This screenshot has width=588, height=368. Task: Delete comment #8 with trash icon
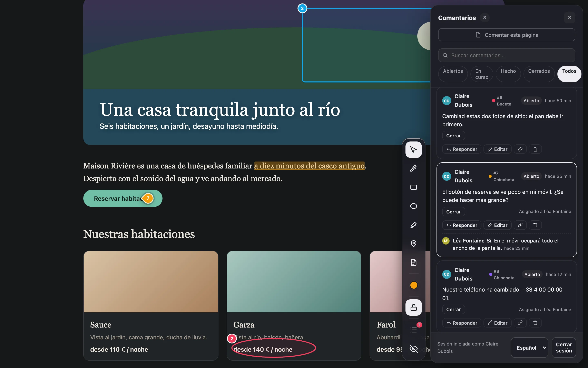(535, 323)
